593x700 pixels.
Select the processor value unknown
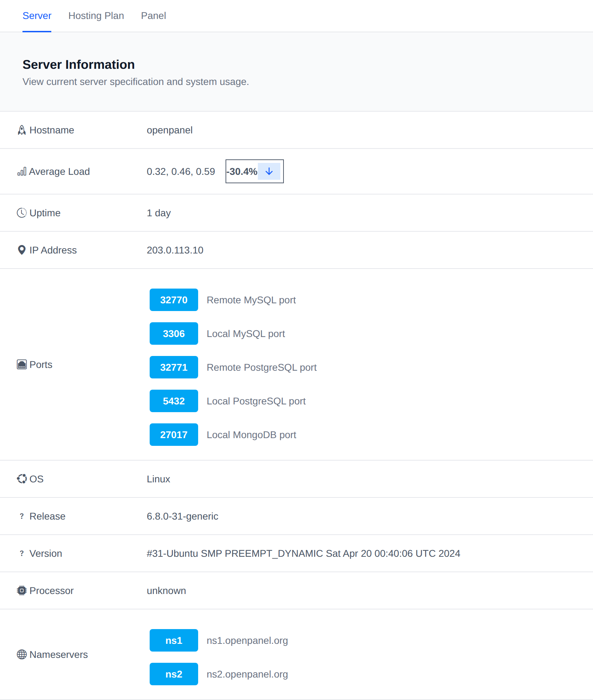coord(167,591)
